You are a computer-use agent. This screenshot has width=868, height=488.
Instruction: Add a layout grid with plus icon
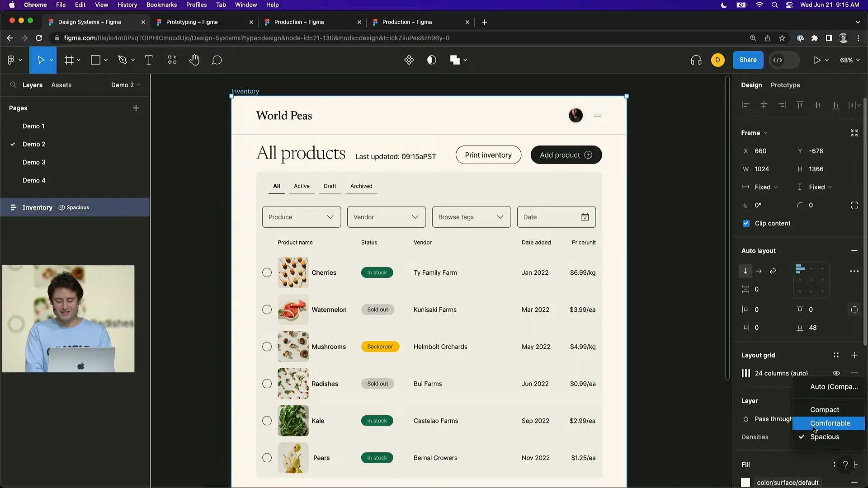click(x=854, y=355)
